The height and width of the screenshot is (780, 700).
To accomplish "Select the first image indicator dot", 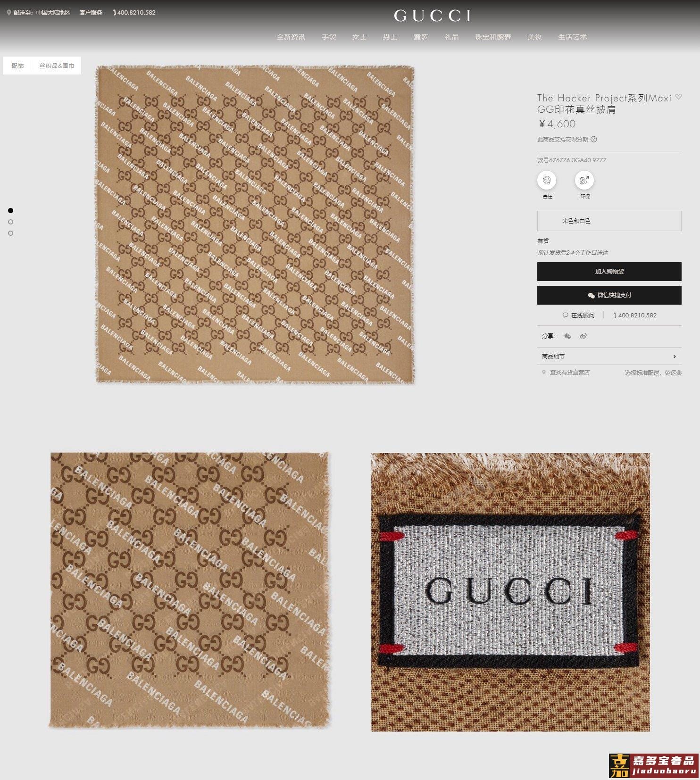I will (x=10, y=210).
